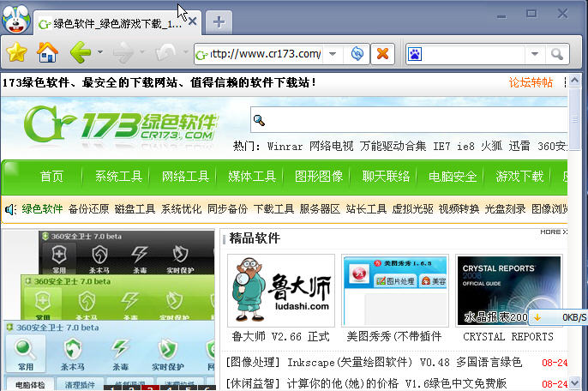Viewport: 588px width, 391px height.
Task: Stop loading with the orange X icon
Action: tap(382, 54)
